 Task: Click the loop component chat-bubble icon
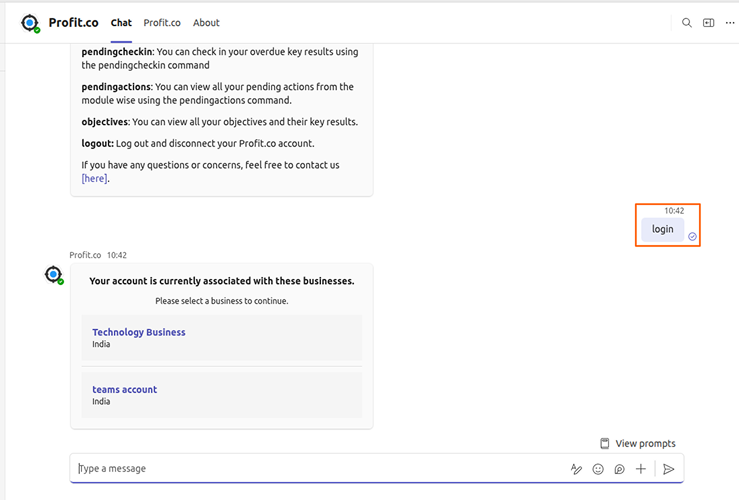coord(619,469)
